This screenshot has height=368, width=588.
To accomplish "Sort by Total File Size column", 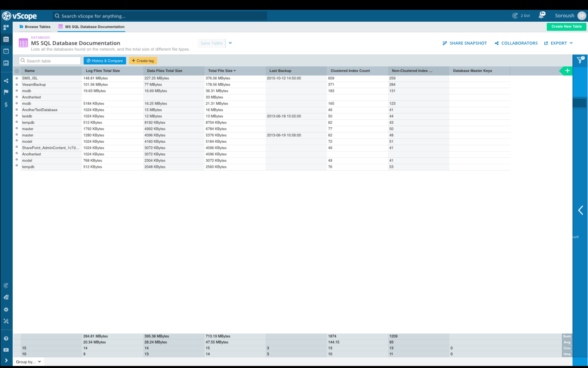I will pos(222,71).
